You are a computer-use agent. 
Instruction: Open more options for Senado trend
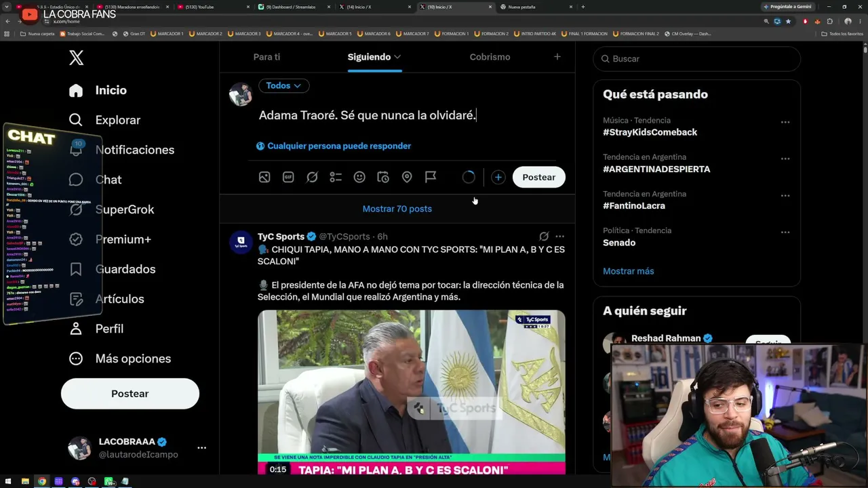(x=785, y=232)
